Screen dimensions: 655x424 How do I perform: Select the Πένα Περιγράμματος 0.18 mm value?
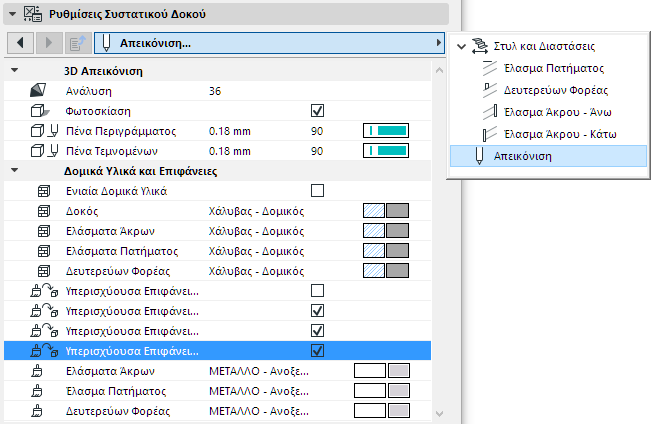pos(229,131)
